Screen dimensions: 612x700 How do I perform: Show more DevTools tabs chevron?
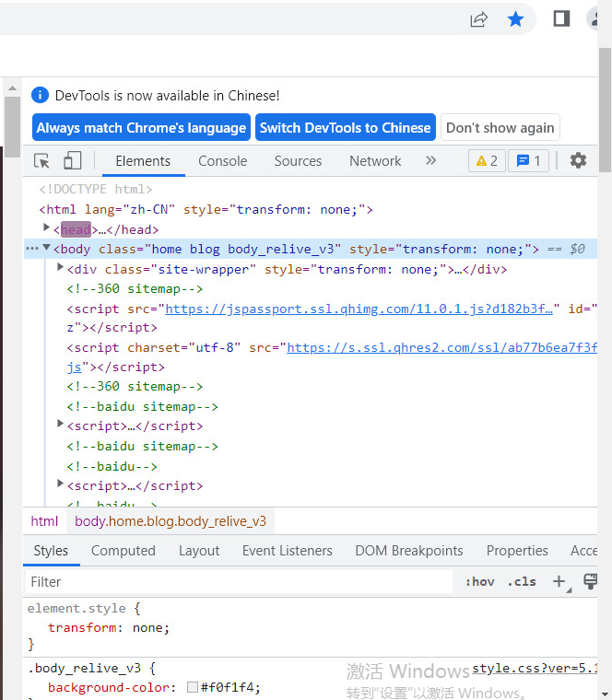(430, 160)
